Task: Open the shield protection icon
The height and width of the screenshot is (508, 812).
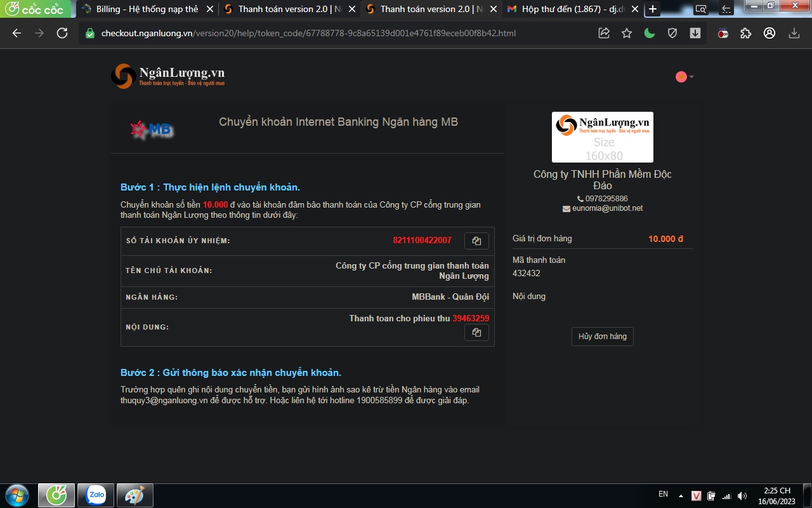Action: pos(672,33)
